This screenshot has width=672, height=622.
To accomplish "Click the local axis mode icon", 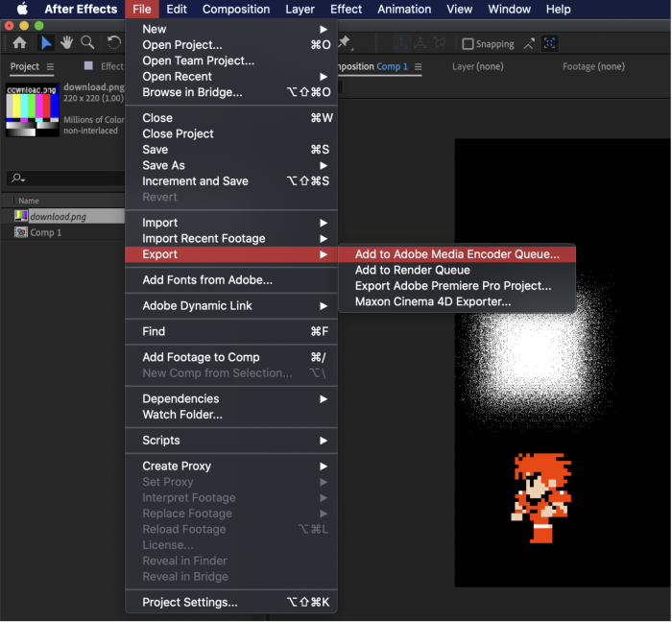I will click(400, 43).
